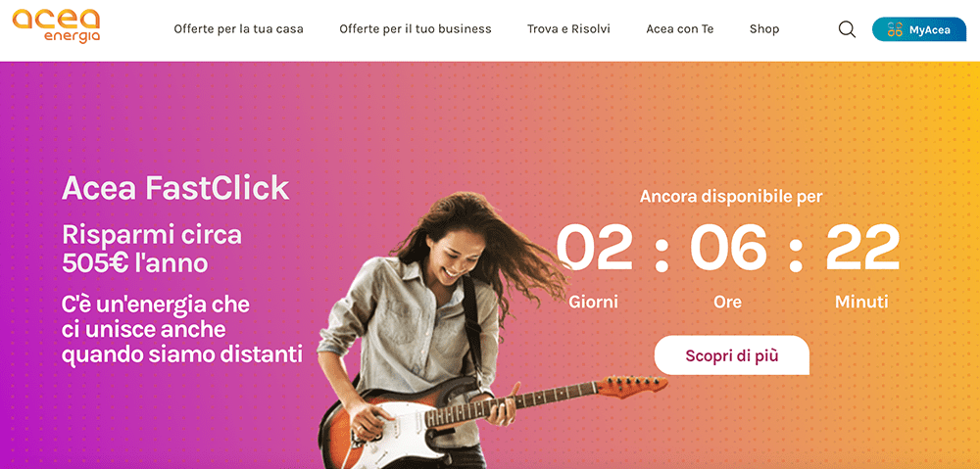Screen dimensions: 980x469
Task: Open Offerte per il tuo business menu
Action: click(415, 29)
